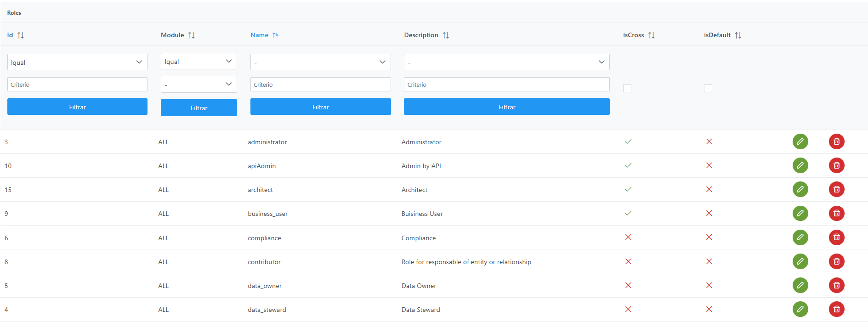Sort table by Name column header
The image size is (868, 322).
pyautogui.click(x=260, y=35)
